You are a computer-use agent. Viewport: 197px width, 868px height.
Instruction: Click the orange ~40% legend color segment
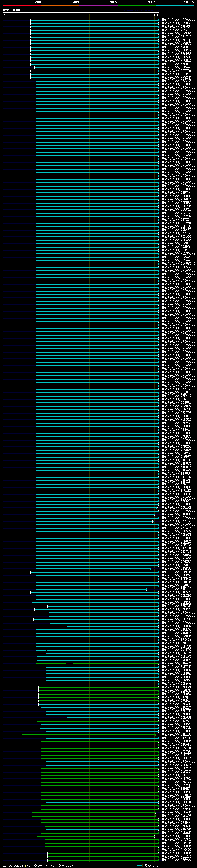click(60, 6)
